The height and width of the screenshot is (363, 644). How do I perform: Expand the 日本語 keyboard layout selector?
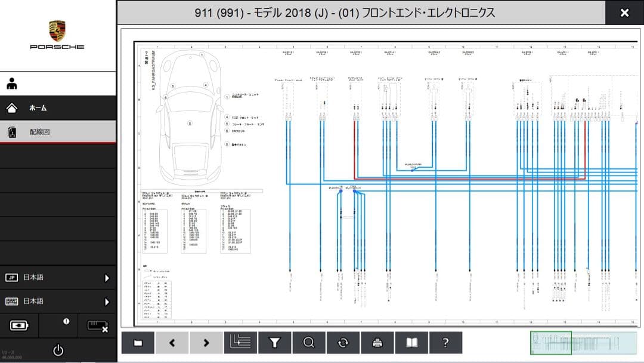tap(58, 301)
